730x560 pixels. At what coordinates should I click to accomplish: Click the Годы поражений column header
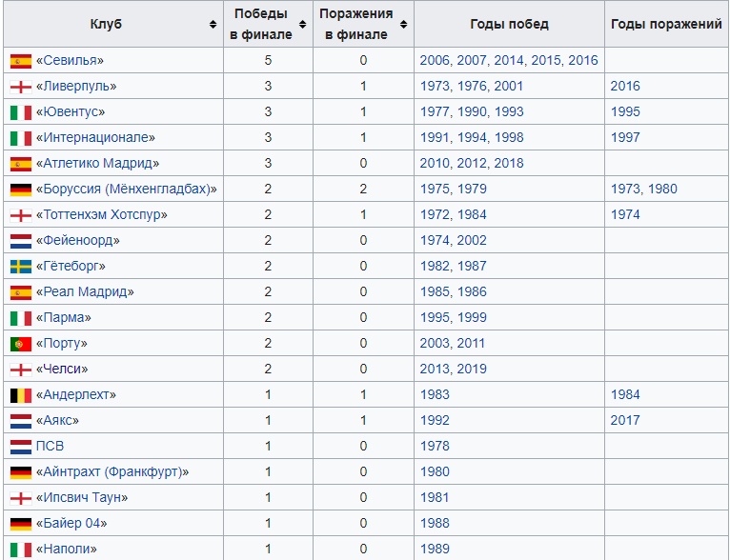pos(666,24)
